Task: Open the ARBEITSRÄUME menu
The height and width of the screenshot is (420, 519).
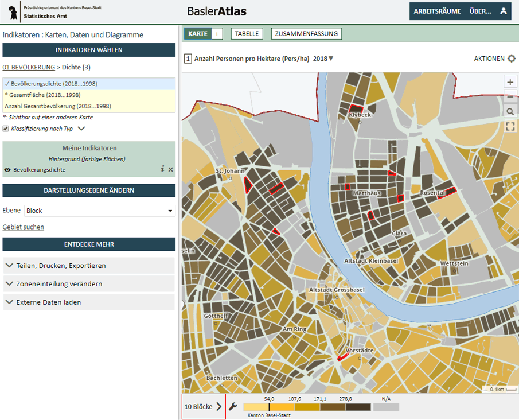Action: coord(437,11)
